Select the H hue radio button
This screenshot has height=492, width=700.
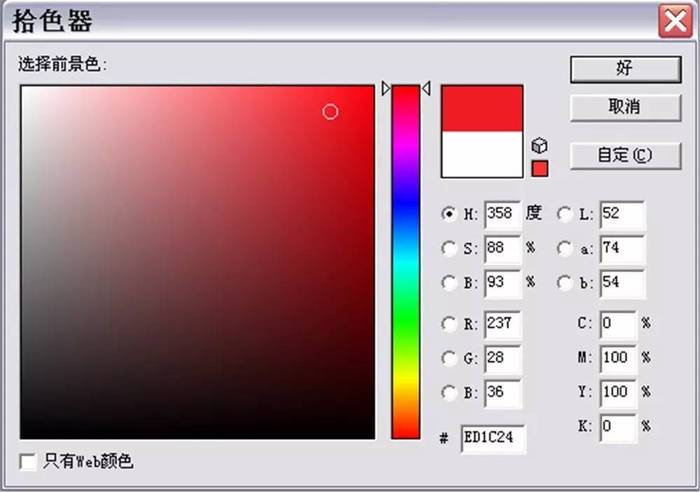click(449, 214)
